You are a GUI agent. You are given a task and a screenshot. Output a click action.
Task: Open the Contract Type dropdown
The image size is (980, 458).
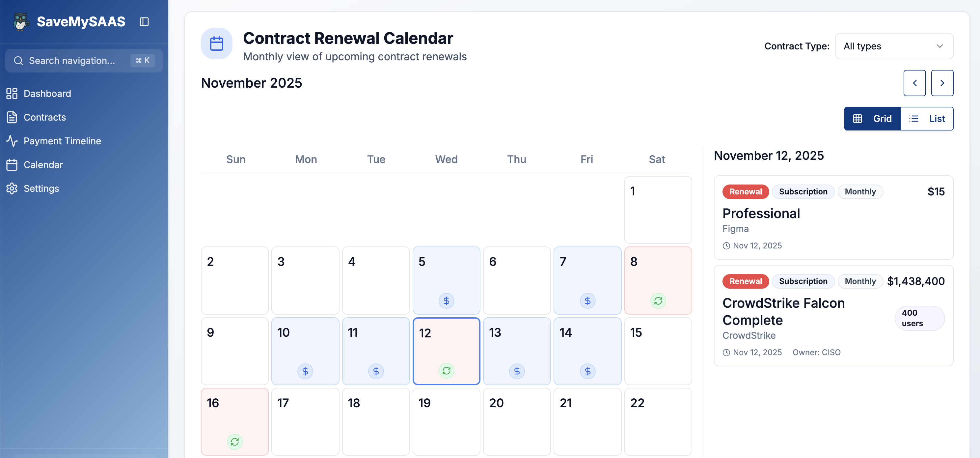[894, 46]
